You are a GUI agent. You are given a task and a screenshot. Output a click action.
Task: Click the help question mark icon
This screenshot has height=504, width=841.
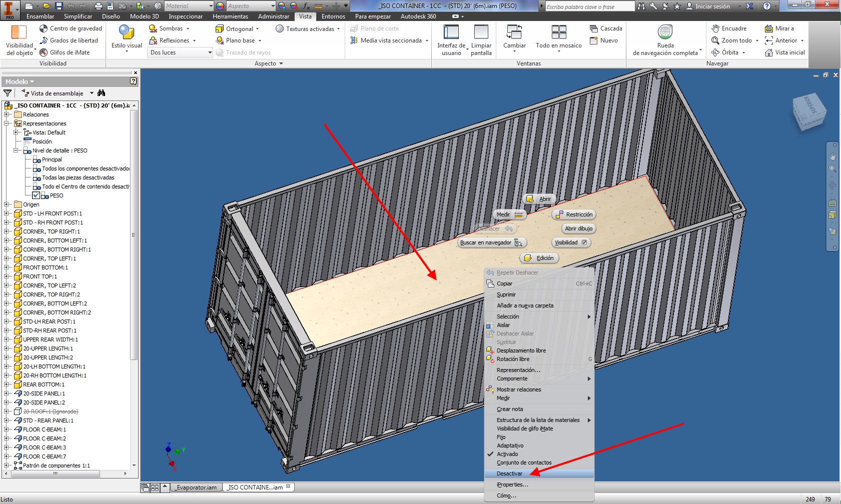click(767, 6)
